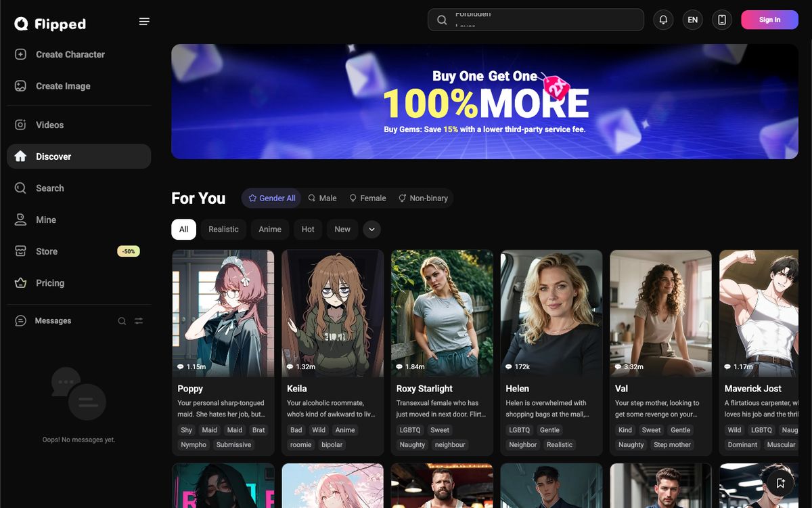This screenshot has height=508, width=812.
Task: Click the search field at the top
Action: (x=536, y=20)
